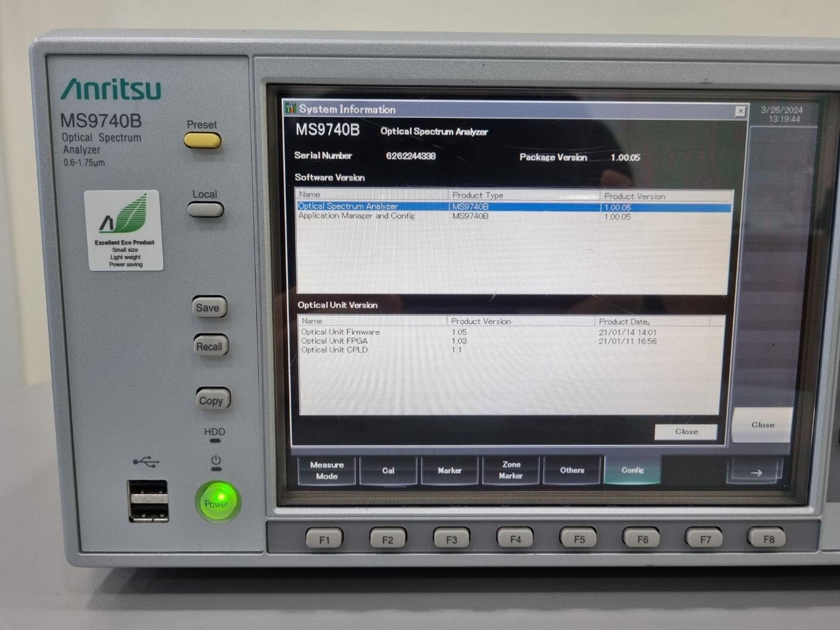Click package version value 1.00.05

625,157
